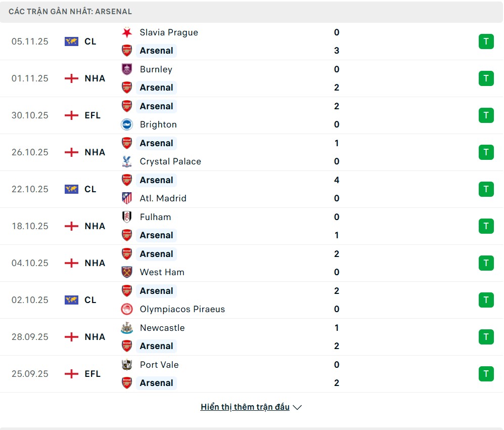Click the Port Vale club badge
Screen dimensions: 504x430
[127, 365]
